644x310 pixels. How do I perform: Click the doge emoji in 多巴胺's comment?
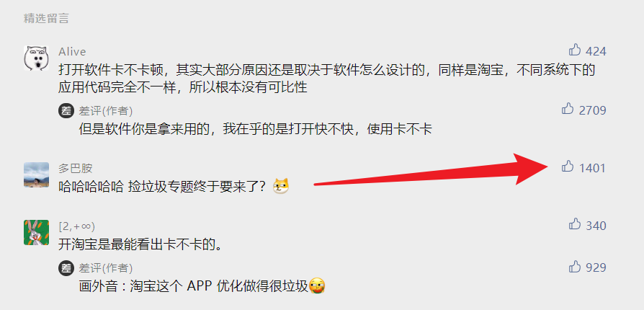coord(281,186)
